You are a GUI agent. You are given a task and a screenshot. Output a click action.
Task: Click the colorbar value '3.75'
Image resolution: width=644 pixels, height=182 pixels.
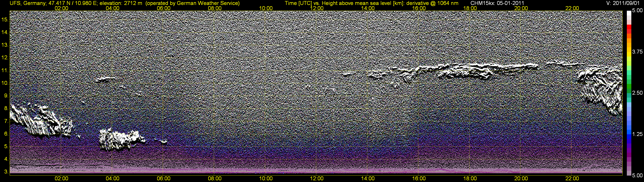pyautogui.click(x=637, y=52)
